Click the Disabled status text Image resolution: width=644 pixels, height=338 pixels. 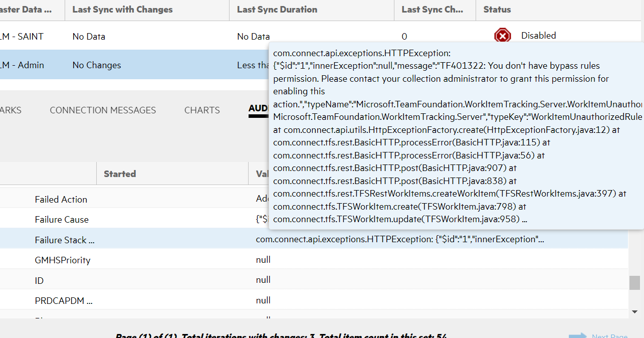(x=538, y=36)
